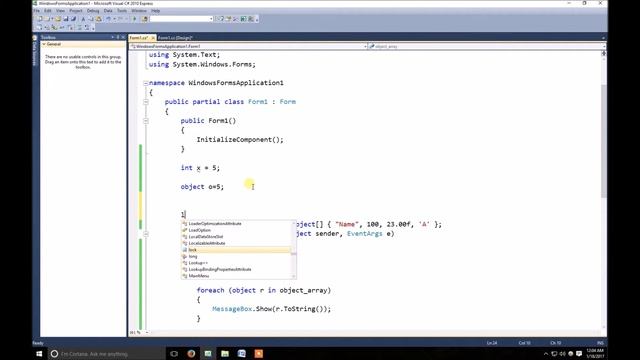This screenshot has width=640, height=360.
Task: Select LoaderOptimizationAttribute in IntelliSense list
Action: click(236, 224)
